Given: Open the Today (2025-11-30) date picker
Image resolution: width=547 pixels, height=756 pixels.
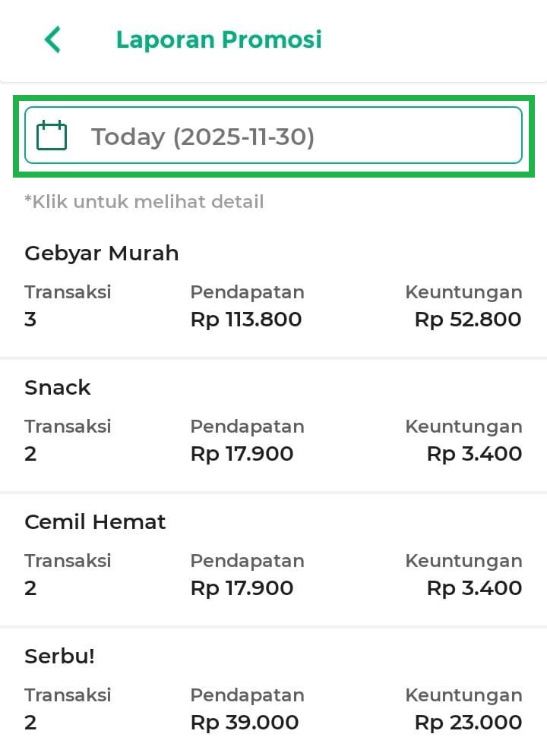Looking at the screenshot, I should point(202,137).
